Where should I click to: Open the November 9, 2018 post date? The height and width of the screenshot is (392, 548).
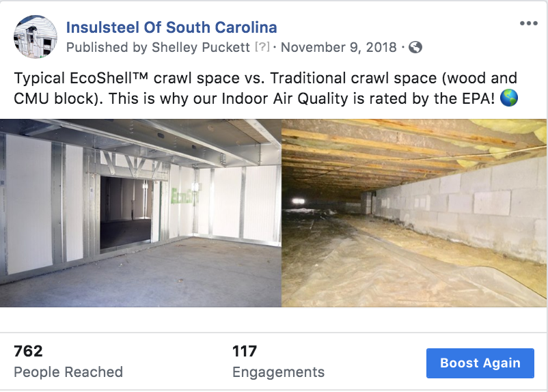[339, 48]
